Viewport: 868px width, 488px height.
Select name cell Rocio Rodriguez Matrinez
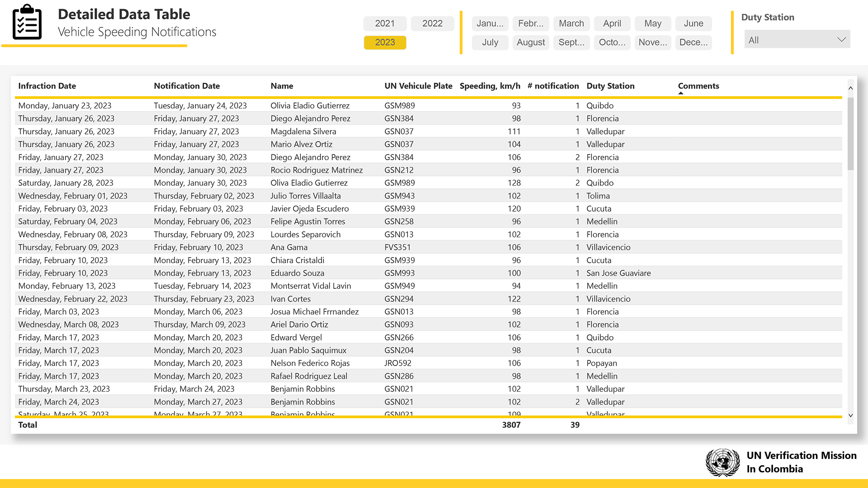click(316, 170)
